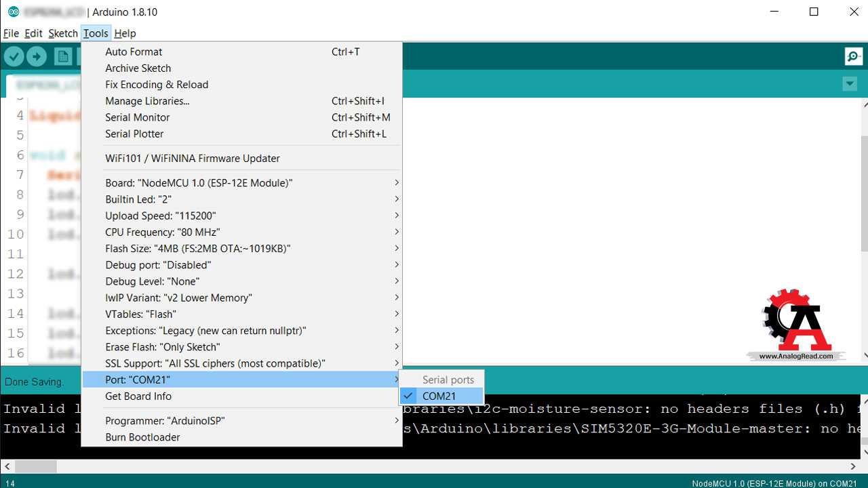This screenshot has width=868, height=488.
Task: Click the Port "COM21" menu entry
Action: [x=241, y=380]
